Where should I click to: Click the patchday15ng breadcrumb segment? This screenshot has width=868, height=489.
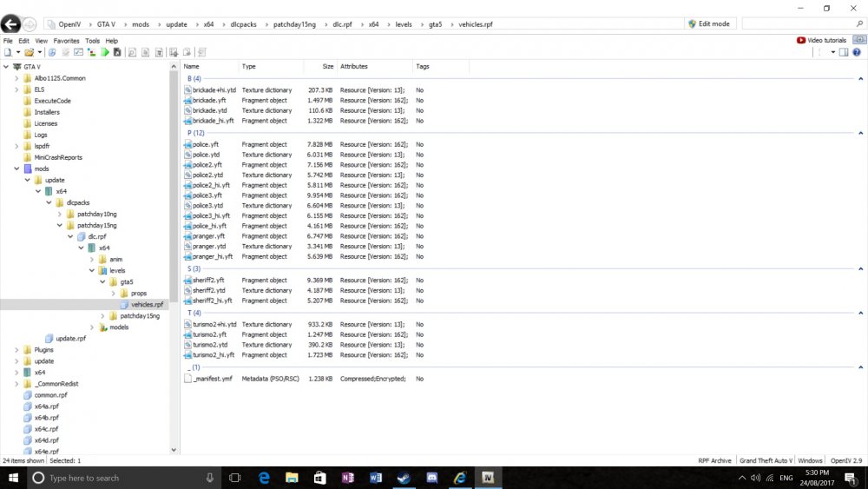pos(294,24)
